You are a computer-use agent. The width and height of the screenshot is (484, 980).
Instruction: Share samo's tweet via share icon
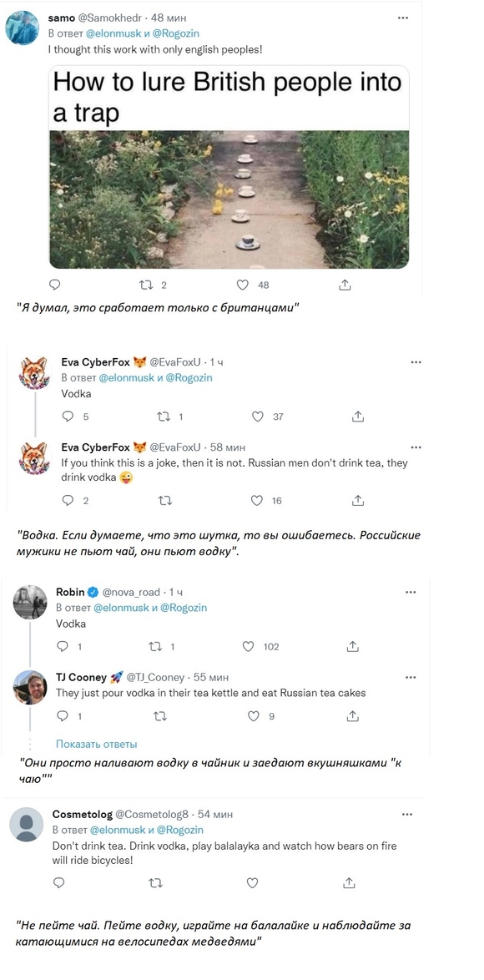(345, 285)
